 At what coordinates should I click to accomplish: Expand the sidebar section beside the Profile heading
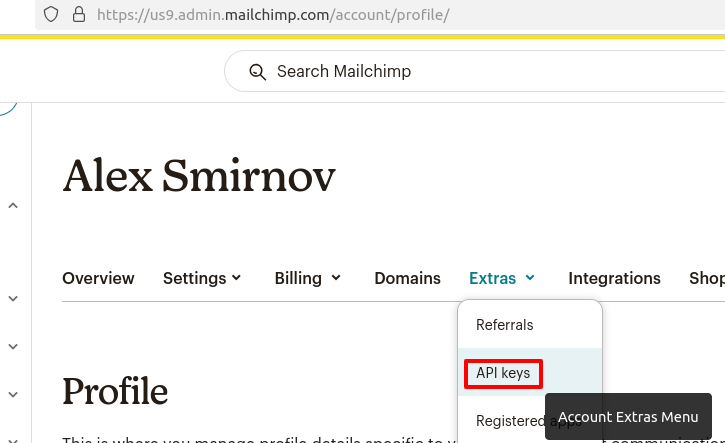pos(13,394)
